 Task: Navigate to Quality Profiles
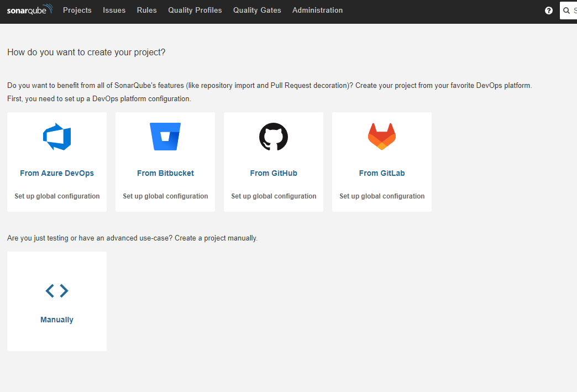click(x=195, y=11)
